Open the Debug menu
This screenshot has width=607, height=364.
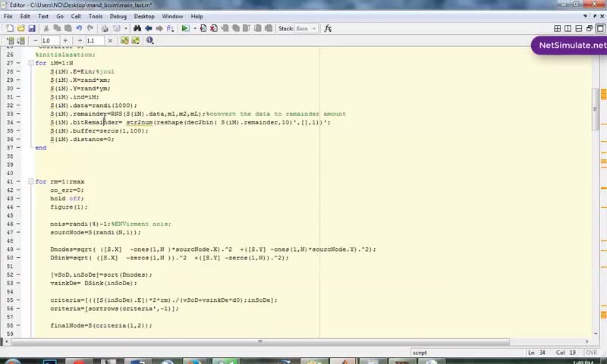(118, 16)
